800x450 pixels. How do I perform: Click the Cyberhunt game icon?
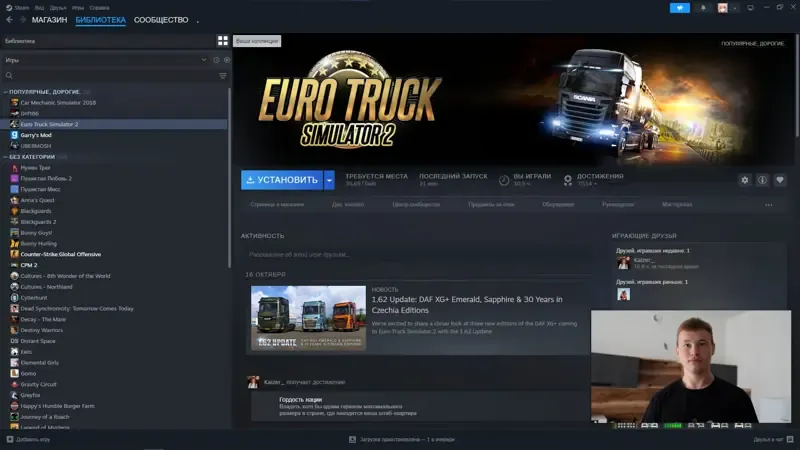coord(14,297)
